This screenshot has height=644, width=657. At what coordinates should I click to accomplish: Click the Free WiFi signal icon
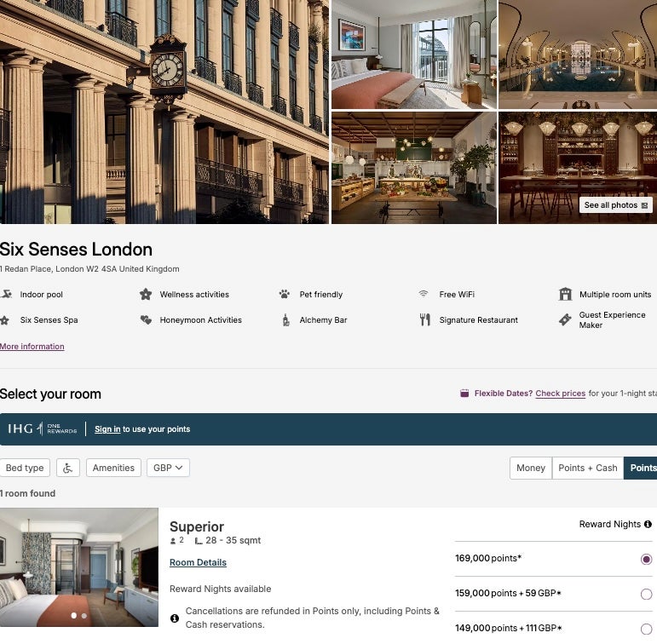424,294
